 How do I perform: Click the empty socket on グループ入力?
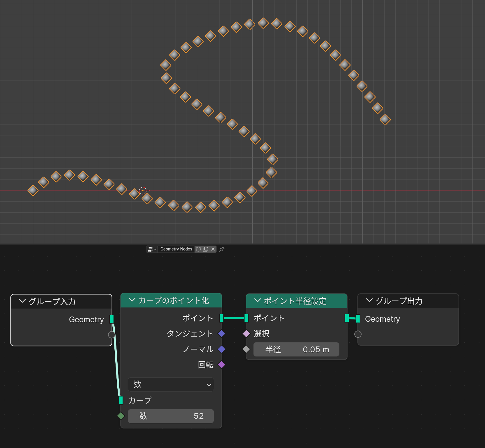(111, 335)
